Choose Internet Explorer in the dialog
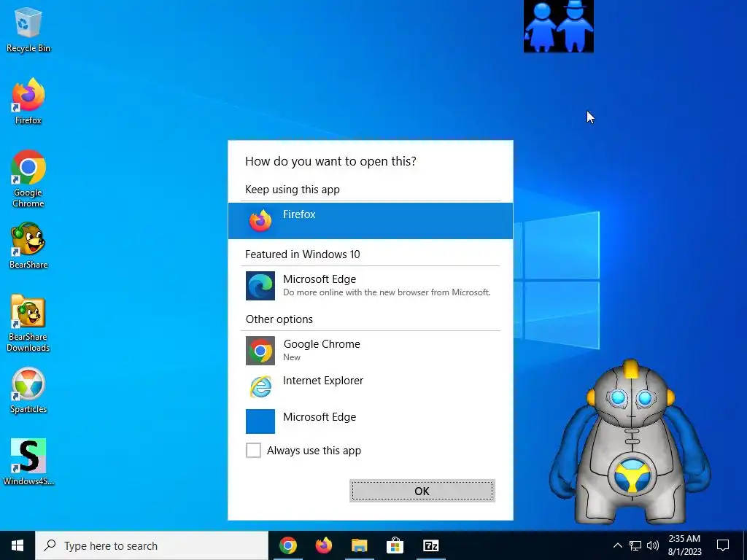The height and width of the screenshot is (560, 747). 370,386
